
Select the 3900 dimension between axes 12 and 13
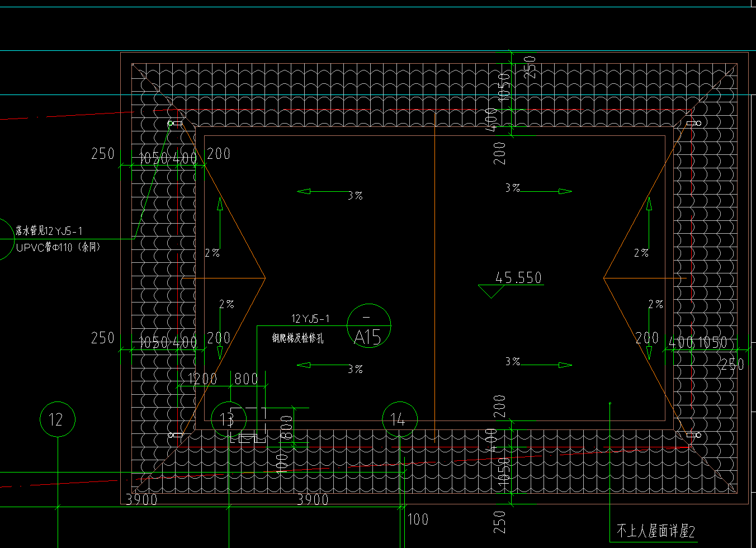141,499
